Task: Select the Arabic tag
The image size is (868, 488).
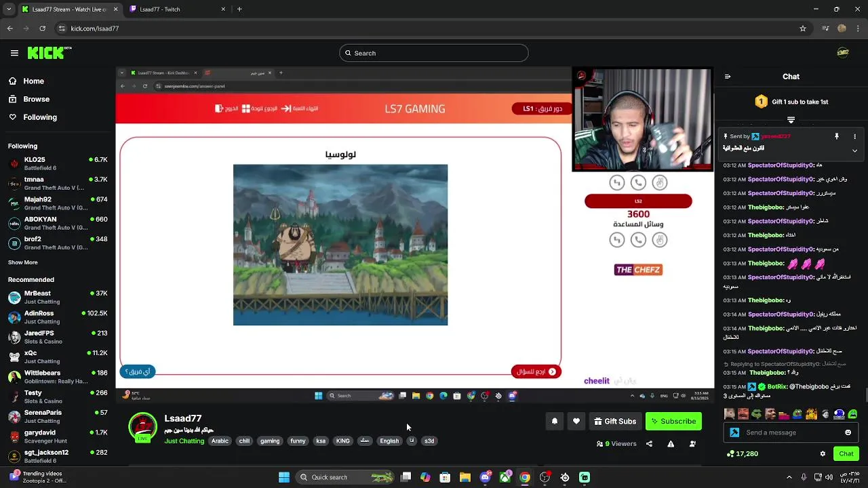Action: [x=220, y=441]
